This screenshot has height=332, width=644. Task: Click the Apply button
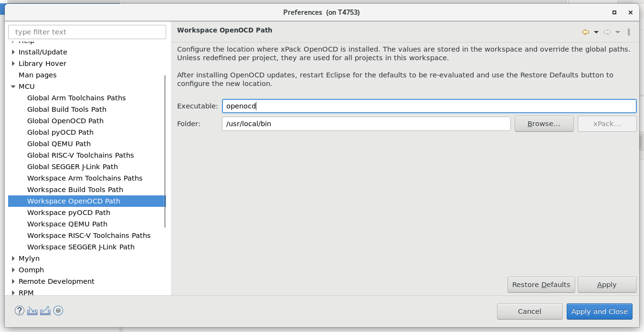click(607, 285)
